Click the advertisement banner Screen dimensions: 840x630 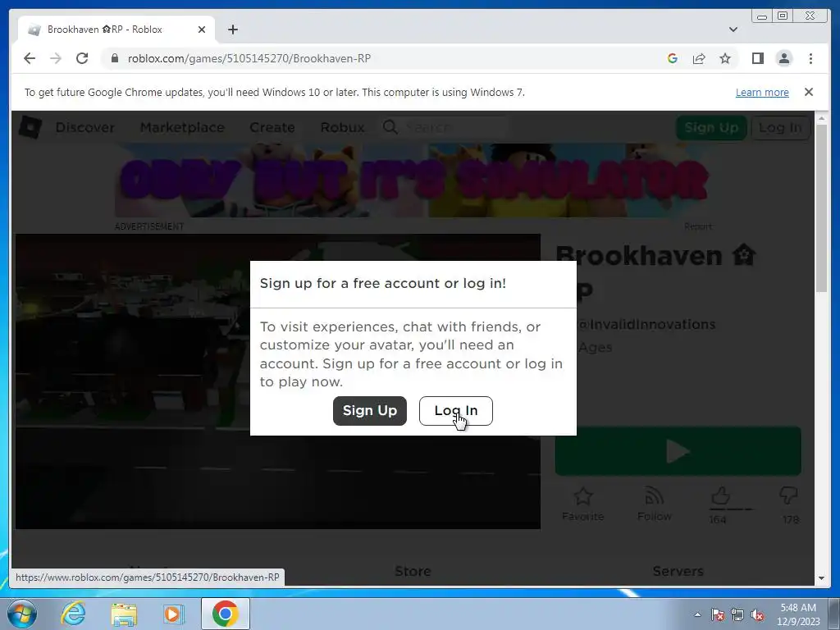pyautogui.click(x=413, y=180)
